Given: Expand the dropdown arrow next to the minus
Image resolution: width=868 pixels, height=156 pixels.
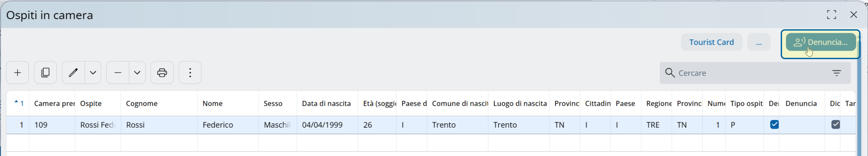Looking at the screenshot, I should (x=137, y=73).
